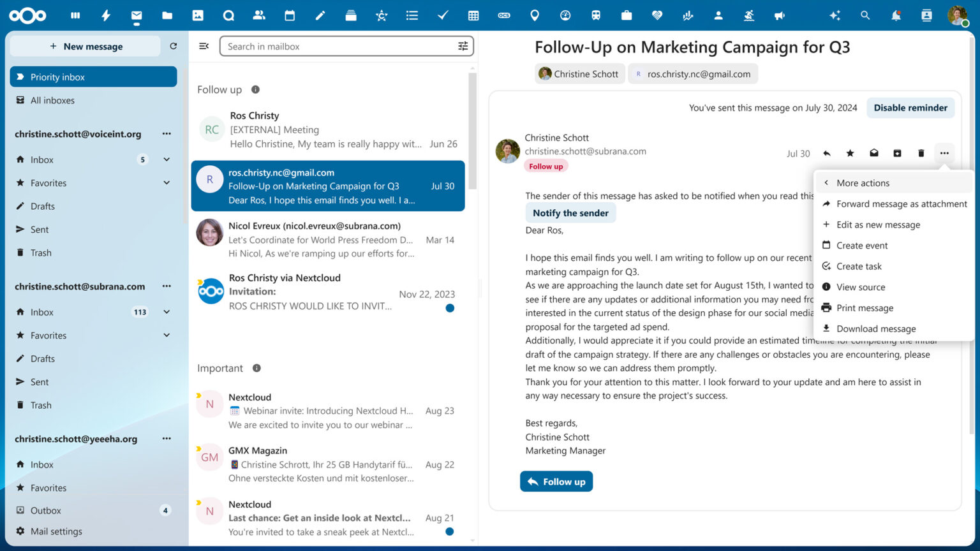
Task: Choose Print message from the open menu
Action: click(865, 308)
